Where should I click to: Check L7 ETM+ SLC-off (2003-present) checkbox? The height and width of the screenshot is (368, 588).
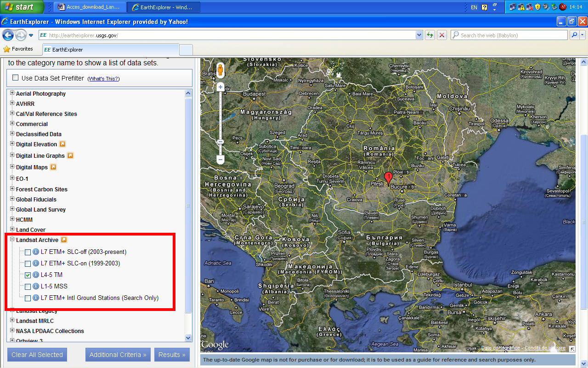[x=28, y=253]
